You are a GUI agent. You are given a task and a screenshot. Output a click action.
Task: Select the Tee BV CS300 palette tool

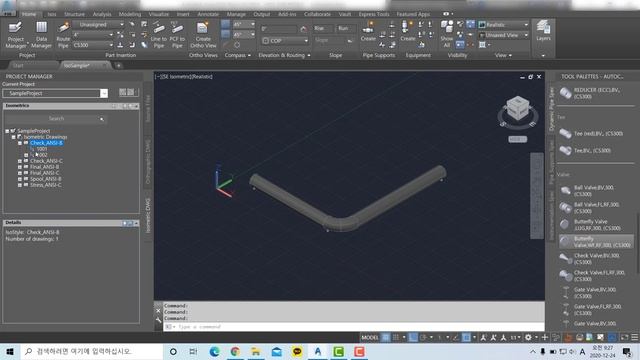595,150
